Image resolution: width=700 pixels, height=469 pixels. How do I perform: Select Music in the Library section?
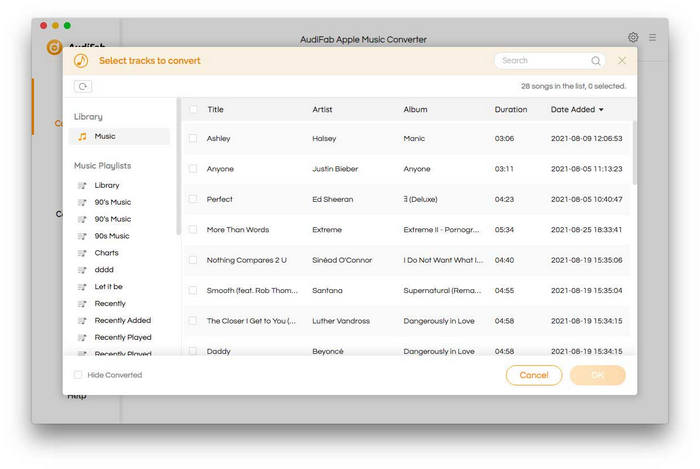click(x=119, y=137)
